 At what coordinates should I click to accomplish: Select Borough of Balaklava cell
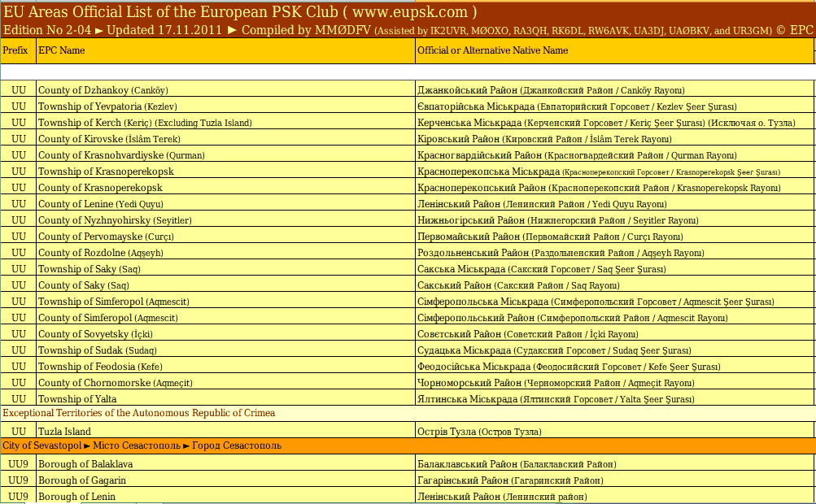[85, 464]
